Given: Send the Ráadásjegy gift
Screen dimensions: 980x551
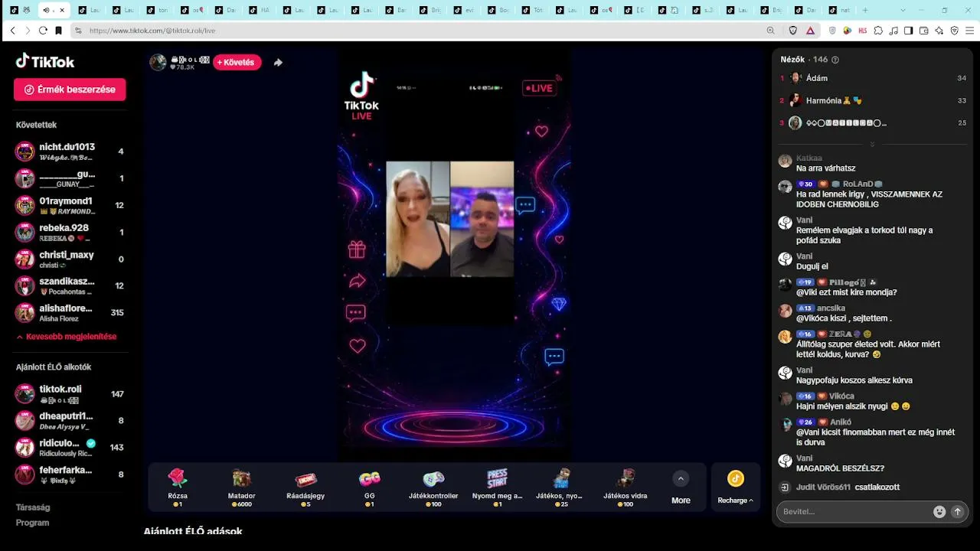Looking at the screenshot, I should (305, 487).
